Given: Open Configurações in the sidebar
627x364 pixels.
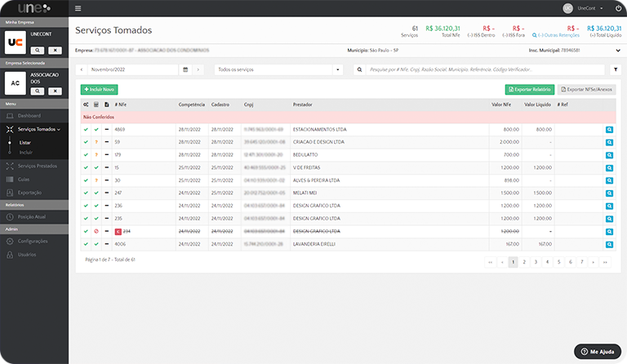Looking at the screenshot, I should pos(38,242).
